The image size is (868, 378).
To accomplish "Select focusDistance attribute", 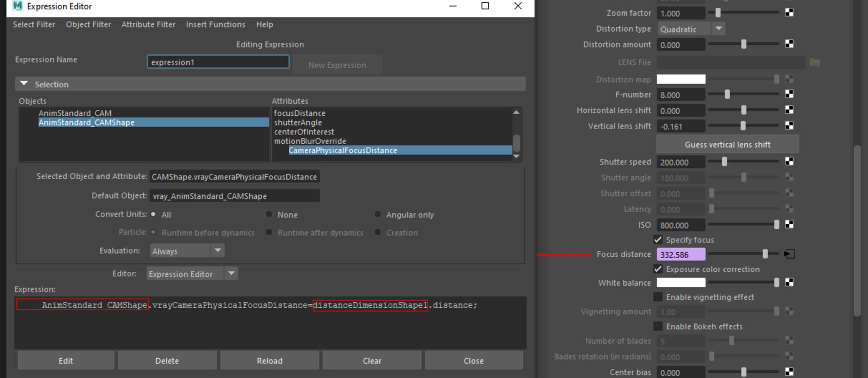I will [300, 113].
